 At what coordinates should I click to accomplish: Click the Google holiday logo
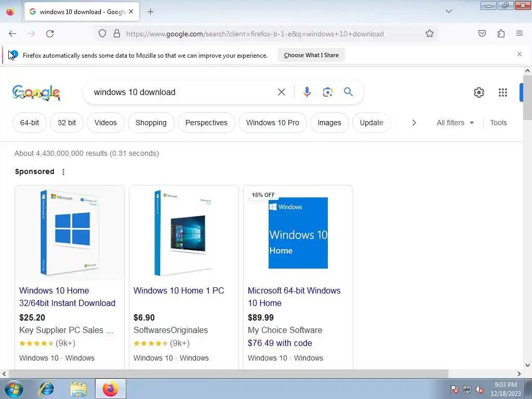[36, 92]
